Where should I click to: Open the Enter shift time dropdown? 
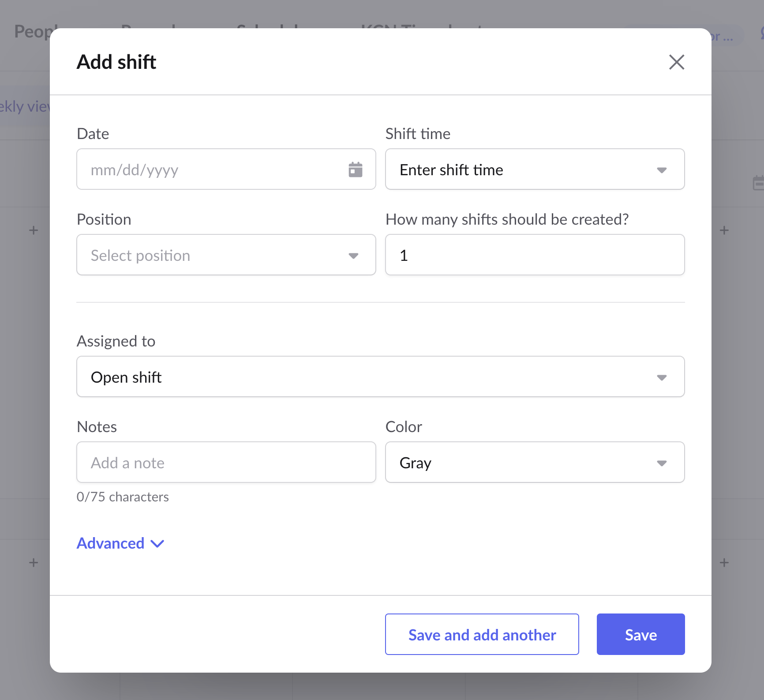[534, 169]
